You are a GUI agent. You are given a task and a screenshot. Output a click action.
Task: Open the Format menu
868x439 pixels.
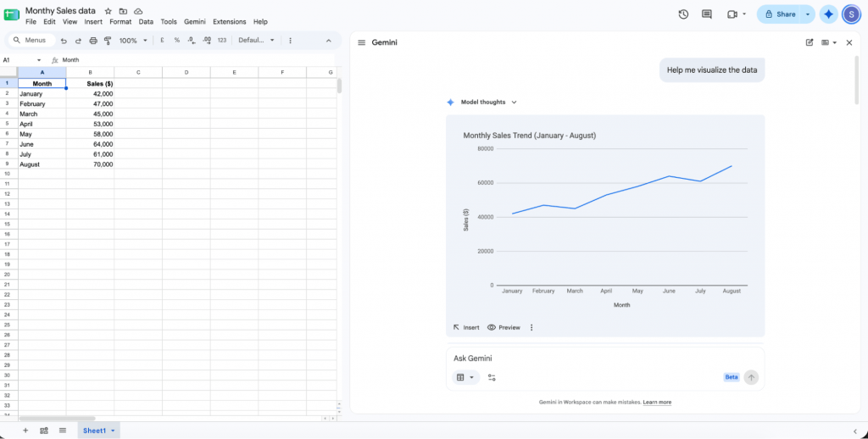120,22
